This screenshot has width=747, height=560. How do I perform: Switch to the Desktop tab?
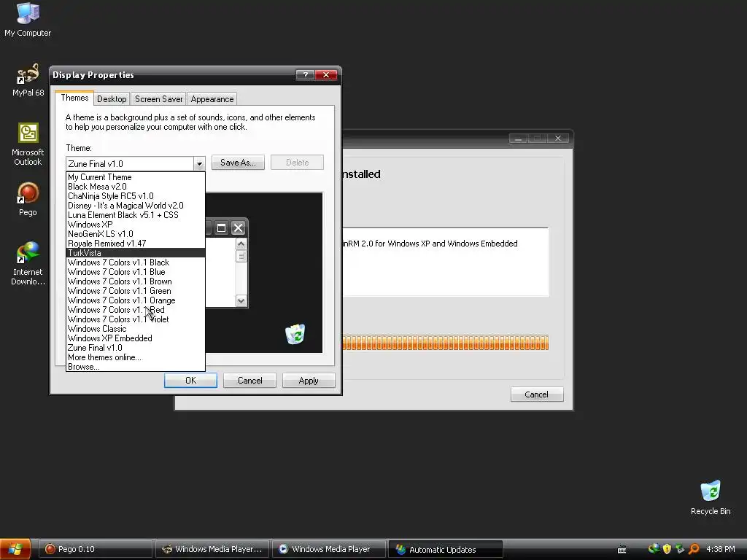coord(112,99)
